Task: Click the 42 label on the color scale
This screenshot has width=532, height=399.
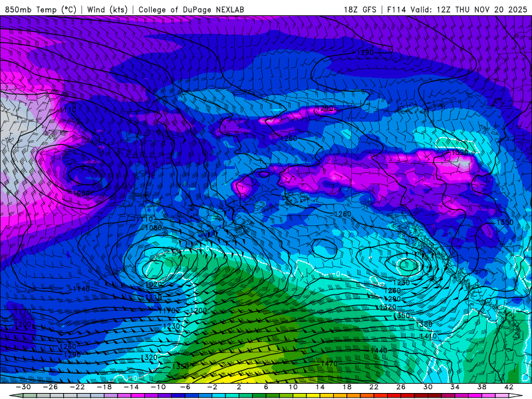Action: 509,387
